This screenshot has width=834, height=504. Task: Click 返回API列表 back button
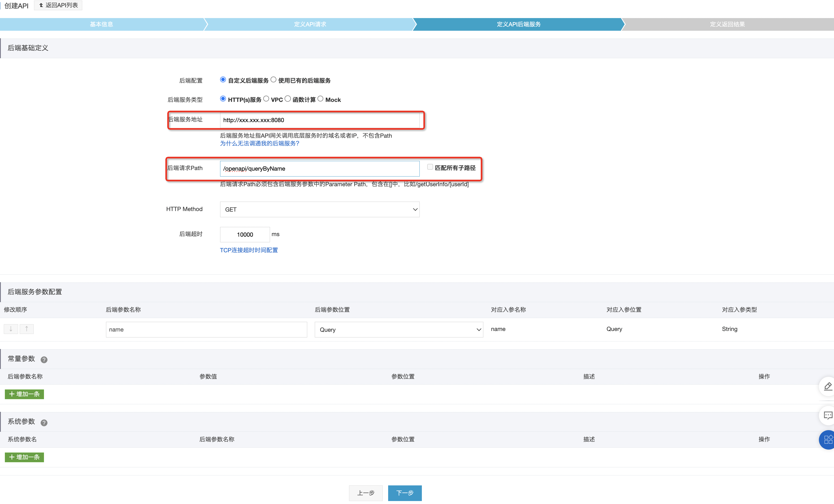point(58,5)
